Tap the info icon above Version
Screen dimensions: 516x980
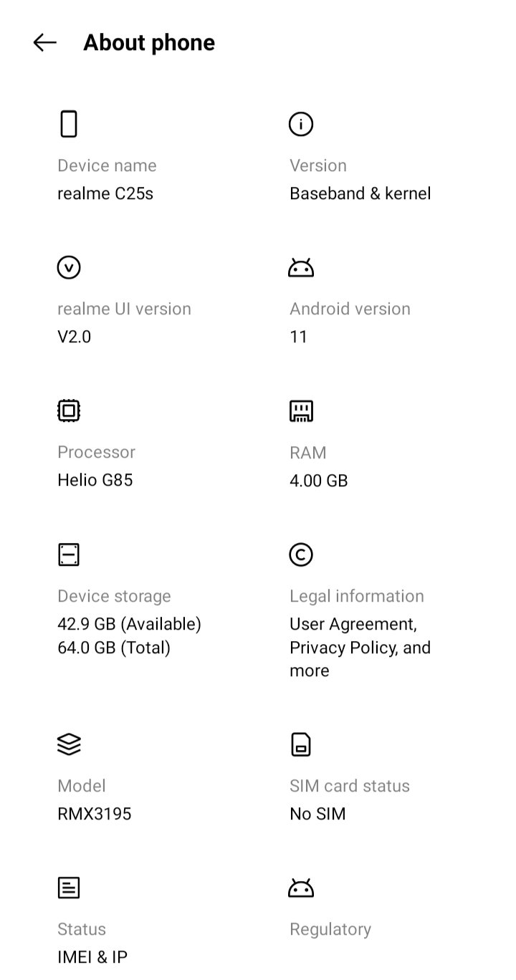(301, 124)
